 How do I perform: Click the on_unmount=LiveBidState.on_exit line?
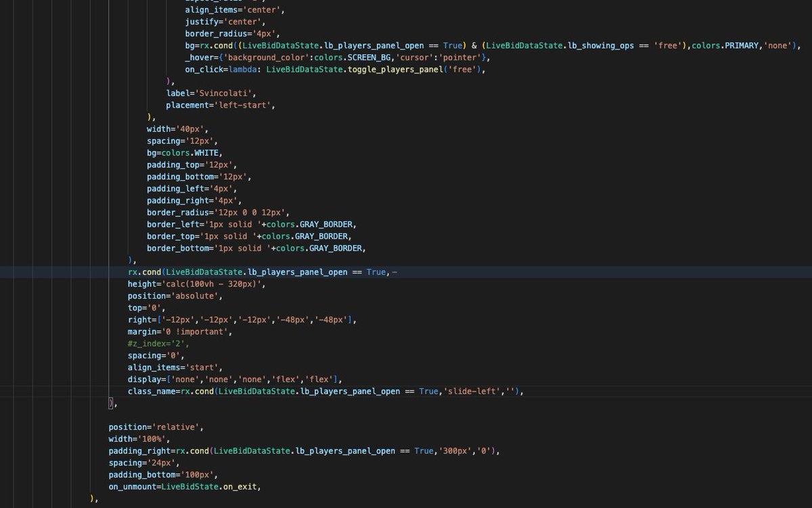point(185,486)
